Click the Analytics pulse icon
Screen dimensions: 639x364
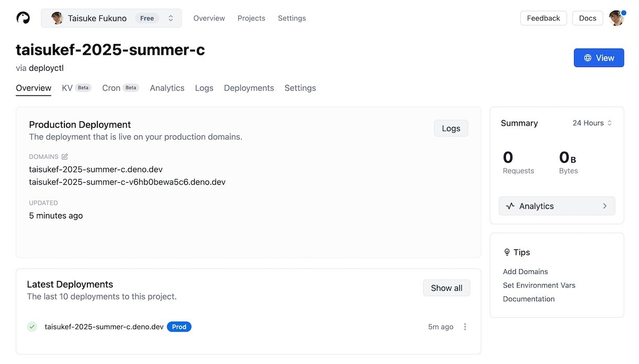pos(510,206)
